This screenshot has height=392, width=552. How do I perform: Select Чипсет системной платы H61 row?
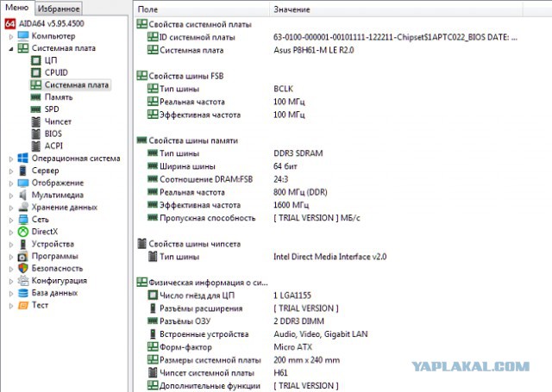coord(217,373)
